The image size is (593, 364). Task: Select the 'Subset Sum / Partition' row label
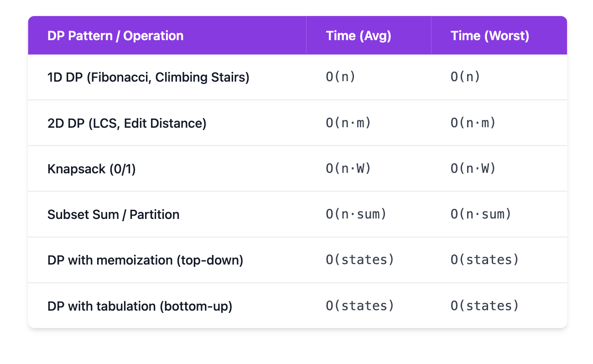click(x=113, y=214)
